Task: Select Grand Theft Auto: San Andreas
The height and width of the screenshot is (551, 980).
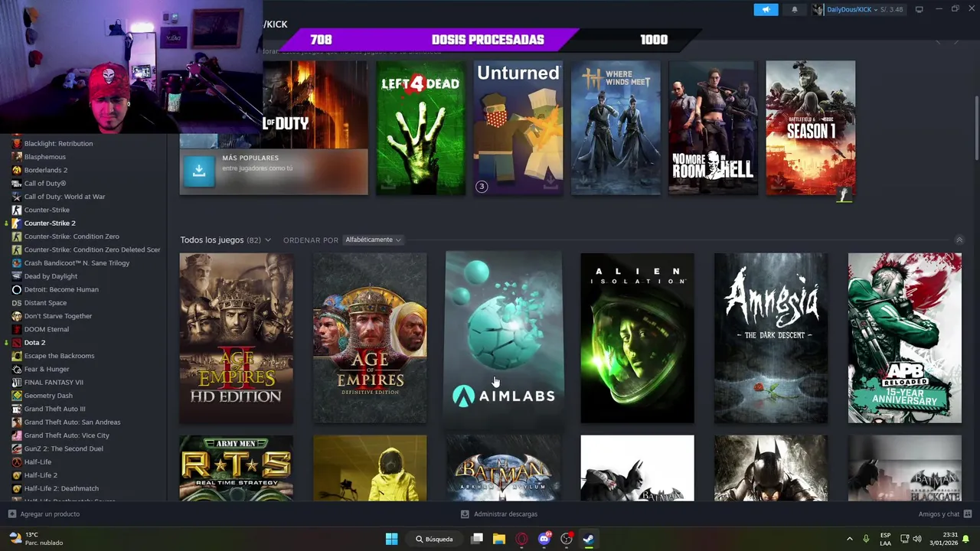Action: pyautogui.click(x=72, y=422)
